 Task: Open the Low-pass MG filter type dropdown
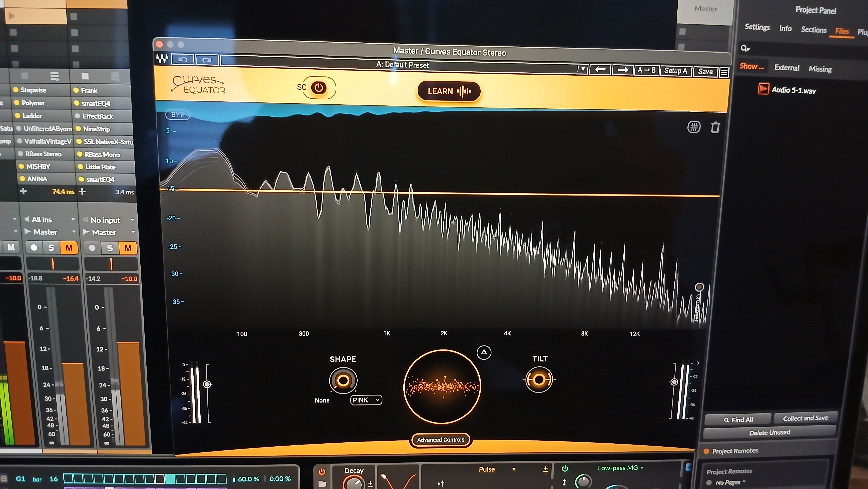pyautogui.click(x=620, y=468)
